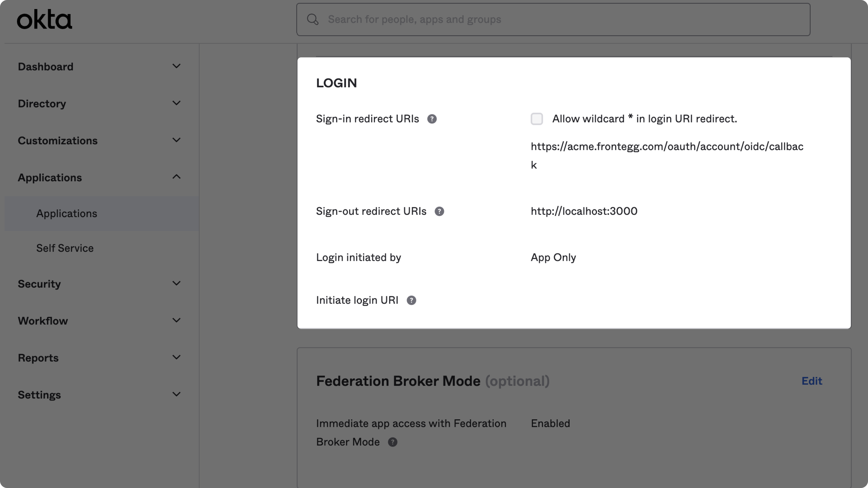Image resolution: width=868 pixels, height=488 pixels.
Task: Expand the Customizations chevron
Action: 176,140
